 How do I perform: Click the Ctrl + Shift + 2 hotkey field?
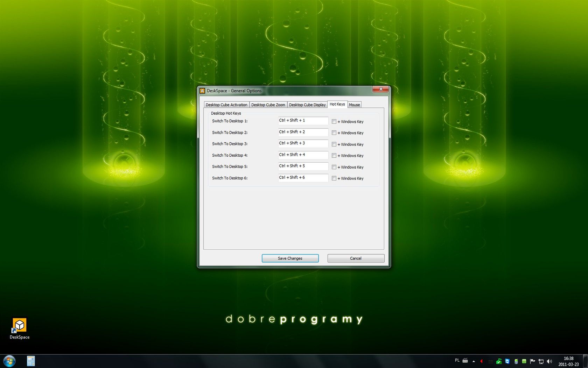pos(303,132)
